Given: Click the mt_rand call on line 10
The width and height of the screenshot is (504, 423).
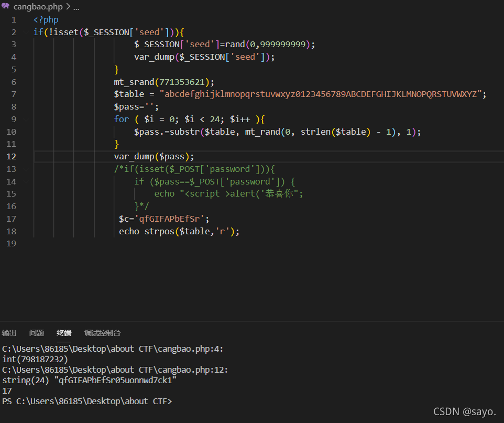Looking at the screenshot, I should [322, 132].
